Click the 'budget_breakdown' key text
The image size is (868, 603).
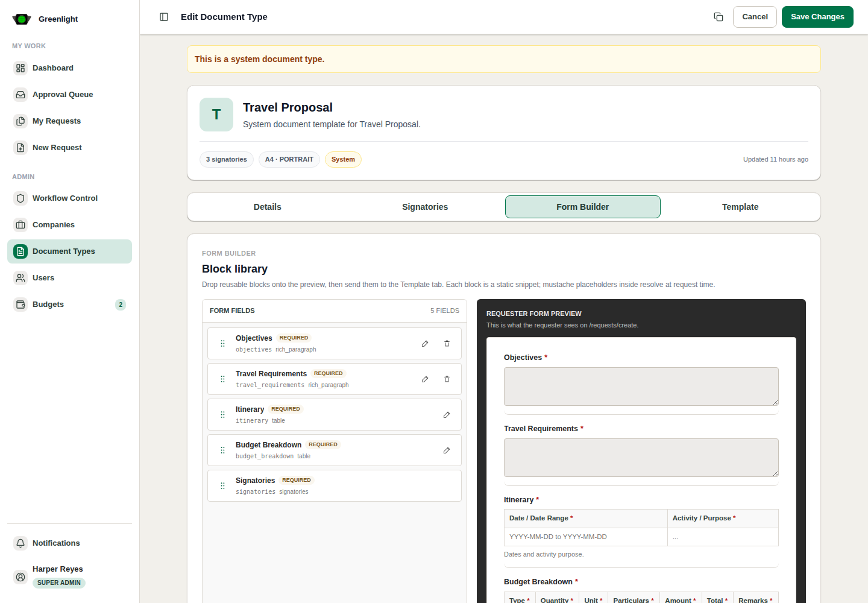click(265, 456)
